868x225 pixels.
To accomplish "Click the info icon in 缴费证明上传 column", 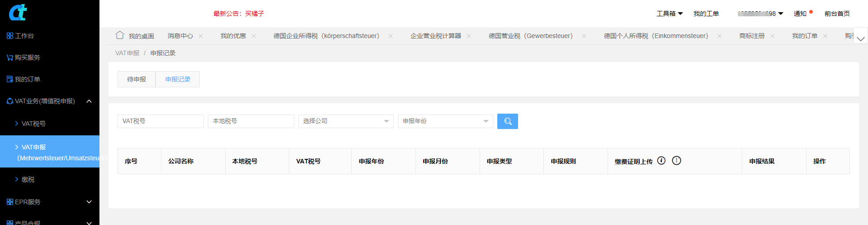I will (676, 161).
